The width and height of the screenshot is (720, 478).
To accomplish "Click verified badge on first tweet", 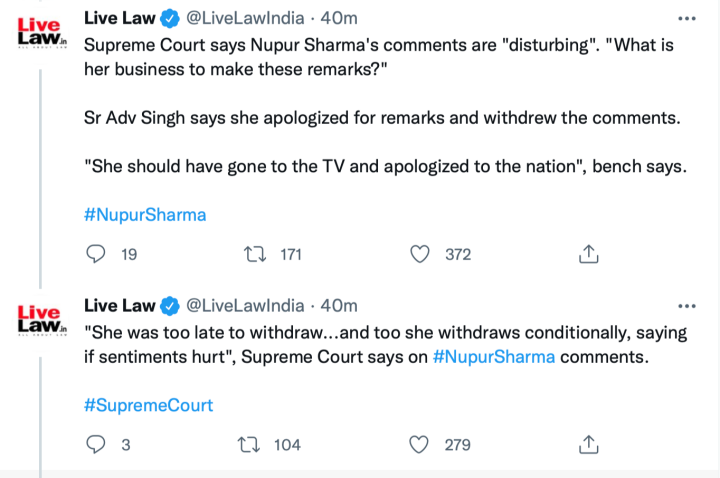I will click(170, 19).
